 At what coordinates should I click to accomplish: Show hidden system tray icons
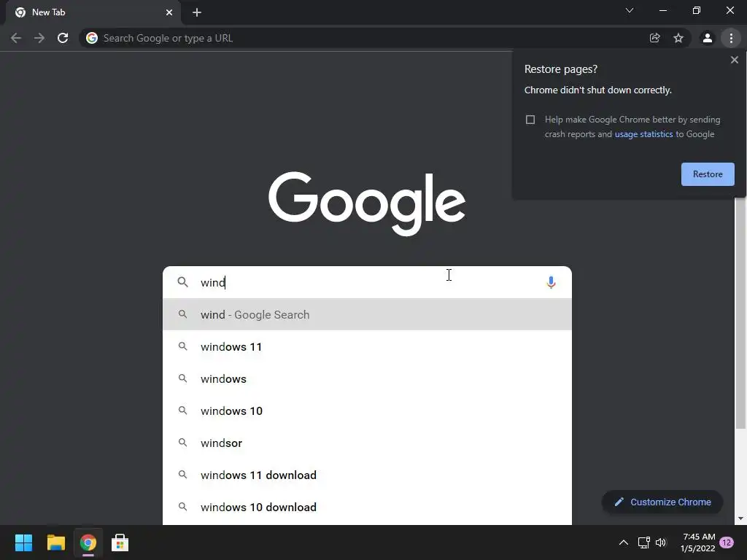[623, 542]
